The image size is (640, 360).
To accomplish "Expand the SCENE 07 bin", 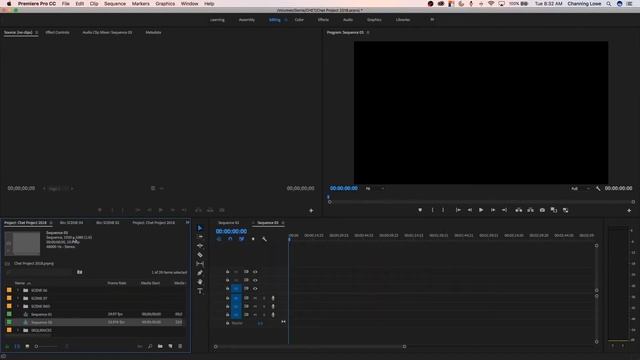I will point(18,298).
